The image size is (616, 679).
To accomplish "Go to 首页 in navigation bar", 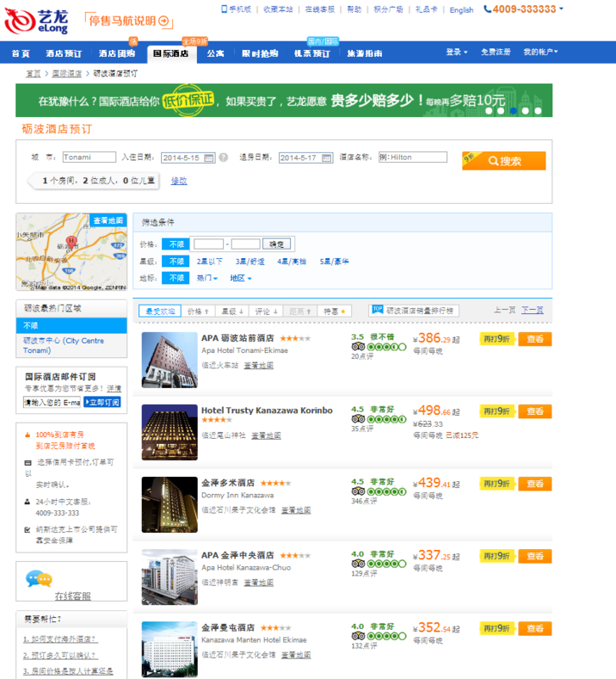I will pos(20,53).
